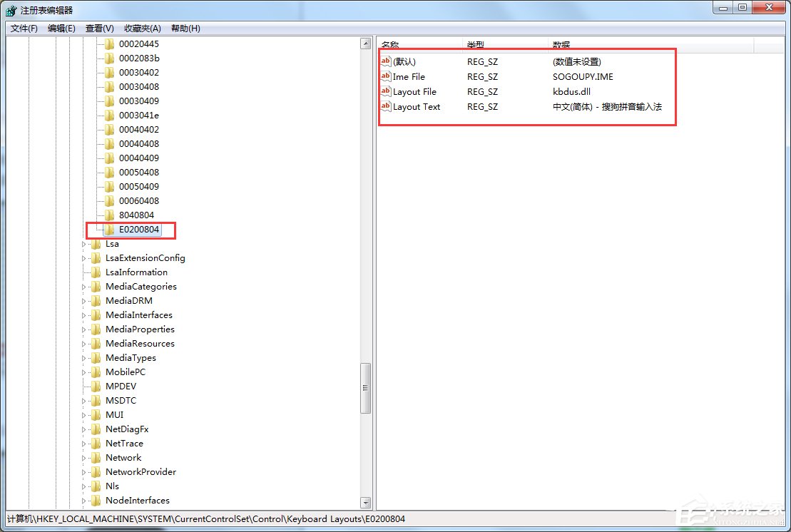Open the 收藏夹(A) menu
The width and height of the screenshot is (791, 532).
click(141, 28)
